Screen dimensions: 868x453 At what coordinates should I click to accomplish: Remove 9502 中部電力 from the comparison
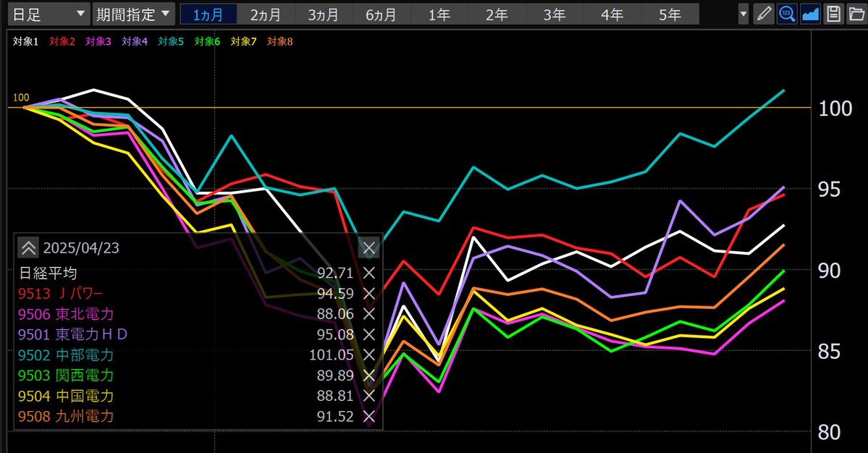coord(368,355)
